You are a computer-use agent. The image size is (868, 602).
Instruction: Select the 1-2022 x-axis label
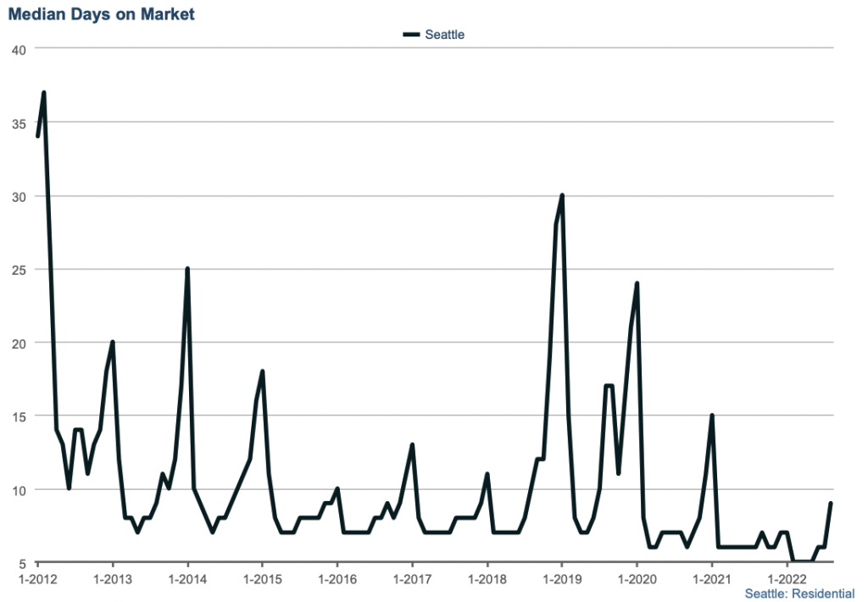coord(786,577)
